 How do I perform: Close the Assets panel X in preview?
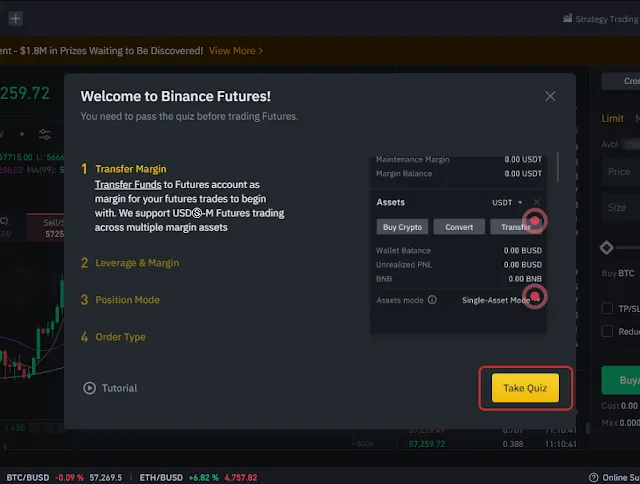536,202
